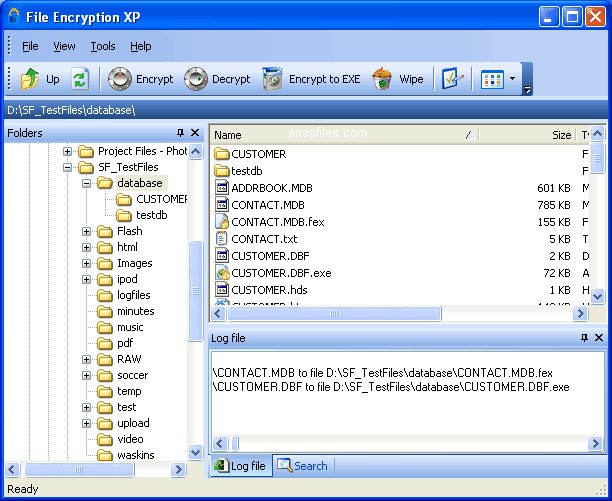Expand the Images folder node
Viewport: 612px width, 501px height.
click(86, 263)
